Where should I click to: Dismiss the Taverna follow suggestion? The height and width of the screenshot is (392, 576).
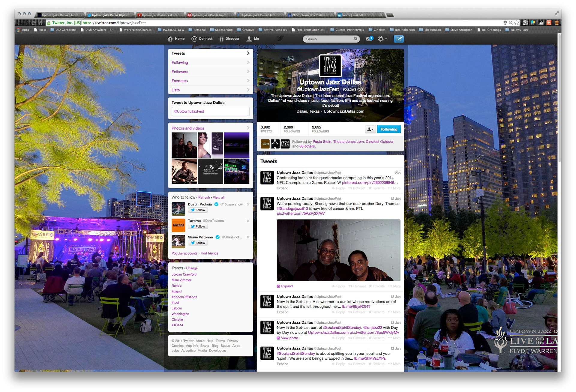248,221
